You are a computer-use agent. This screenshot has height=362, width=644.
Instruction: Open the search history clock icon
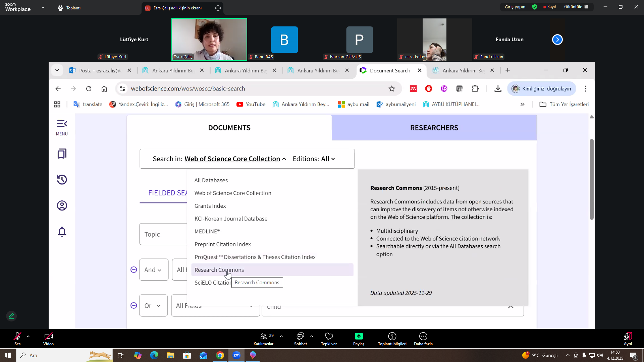pyautogui.click(x=62, y=180)
